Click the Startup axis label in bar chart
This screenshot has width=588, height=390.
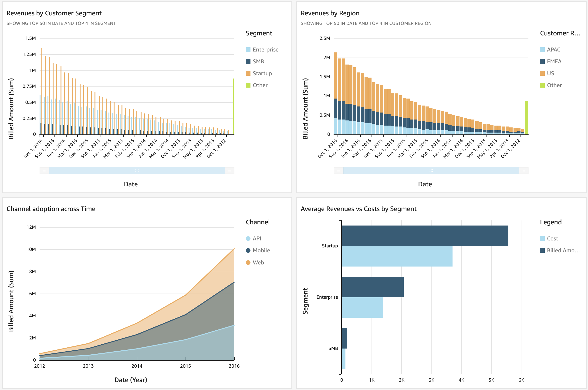pos(330,246)
